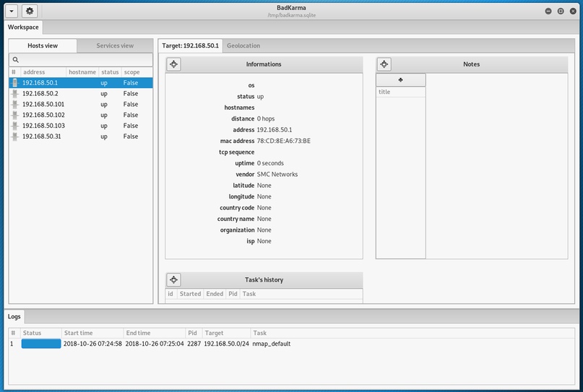583x392 pixels.
Task: Select host 192.168.50.103 in list
Action: tap(43, 126)
